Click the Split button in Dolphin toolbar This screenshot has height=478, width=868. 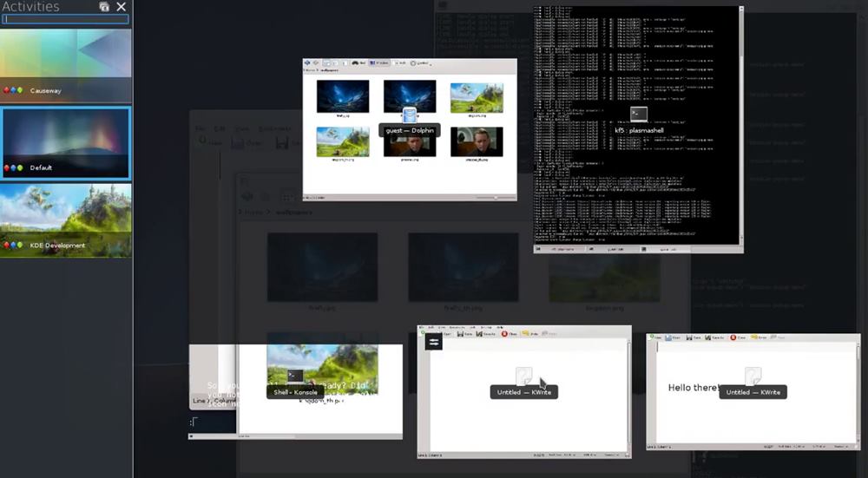(399, 63)
